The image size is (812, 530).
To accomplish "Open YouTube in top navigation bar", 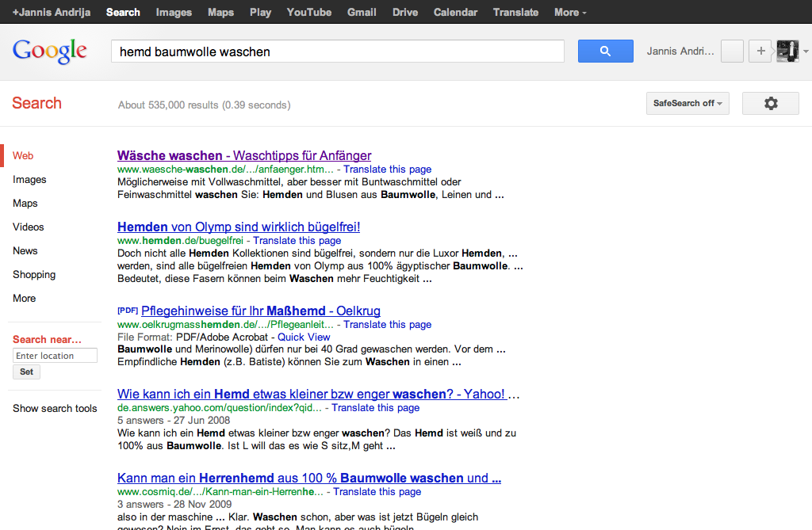I will (x=309, y=13).
